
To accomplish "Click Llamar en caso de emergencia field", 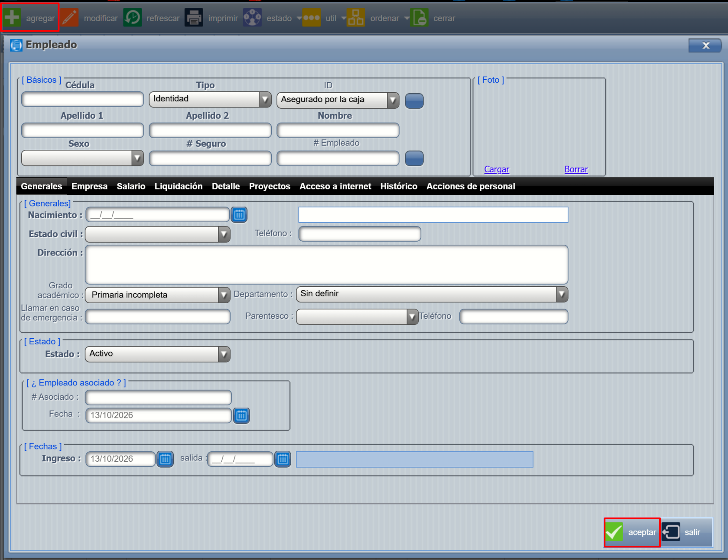I will (x=158, y=317).
